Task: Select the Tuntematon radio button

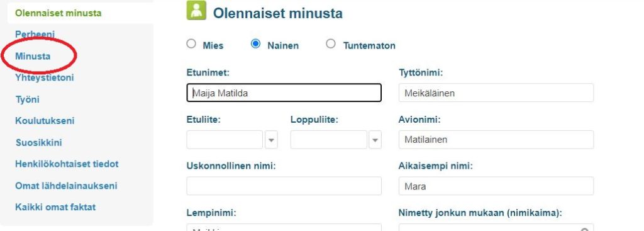Action: pos(331,43)
